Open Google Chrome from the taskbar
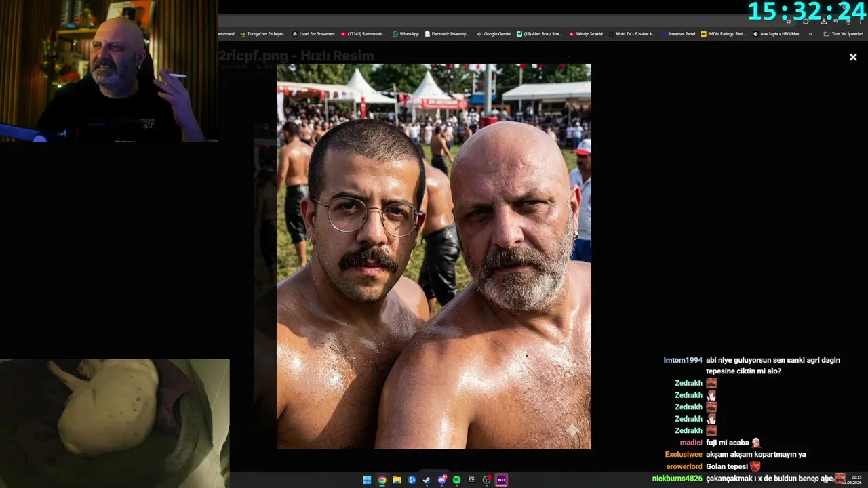This screenshot has height=488, width=868. click(382, 480)
